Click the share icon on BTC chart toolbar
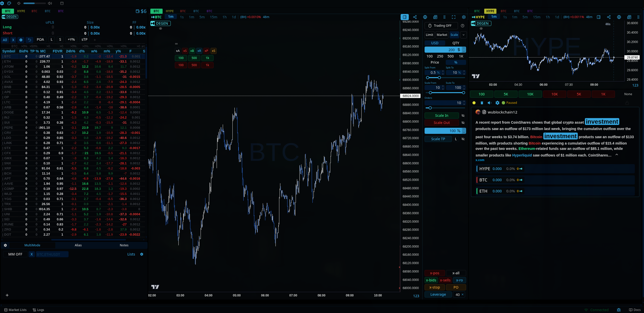This screenshot has width=644, height=313. pyautogui.click(x=415, y=17)
